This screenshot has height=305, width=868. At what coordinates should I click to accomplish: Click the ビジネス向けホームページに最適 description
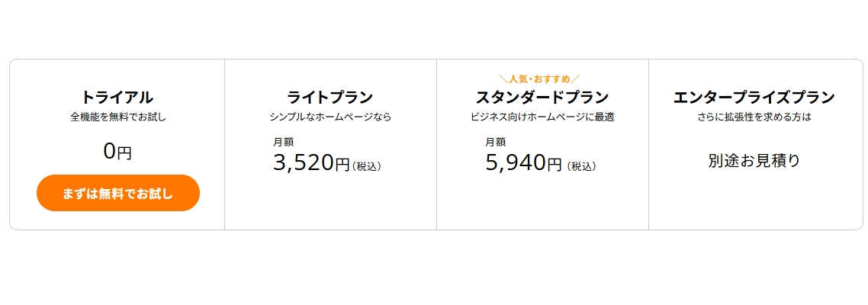pyautogui.click(x=542, y=117)
